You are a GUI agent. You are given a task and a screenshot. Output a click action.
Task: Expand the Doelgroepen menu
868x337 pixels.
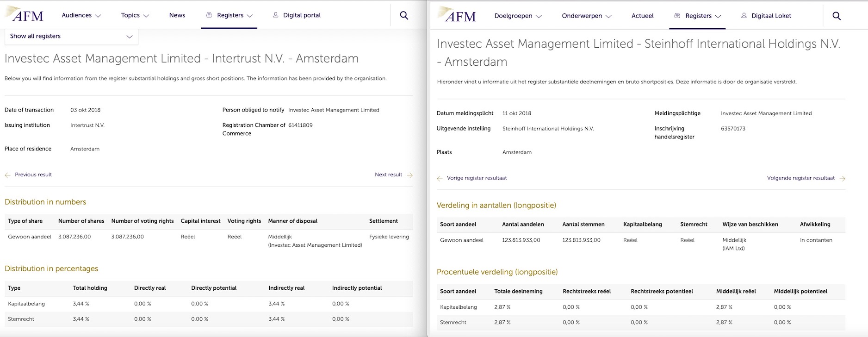pyautogui.click(x=518, y=16)
